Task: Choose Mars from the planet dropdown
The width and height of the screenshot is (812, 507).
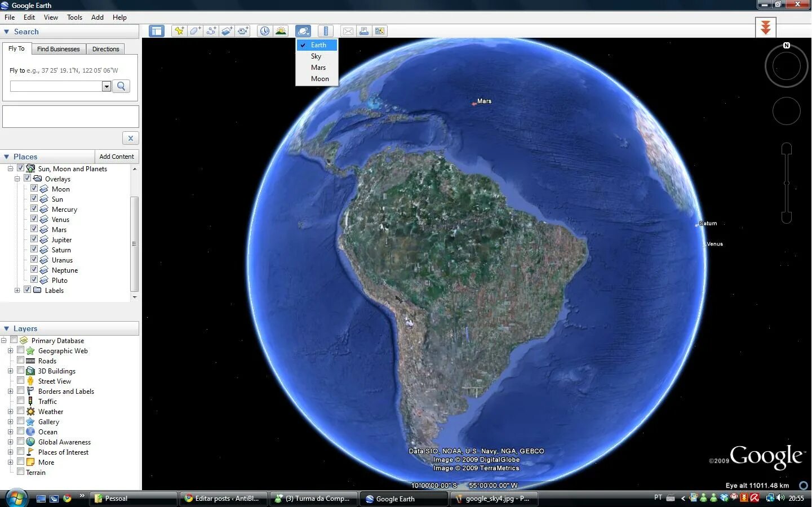Action: [x=317, y=68]
